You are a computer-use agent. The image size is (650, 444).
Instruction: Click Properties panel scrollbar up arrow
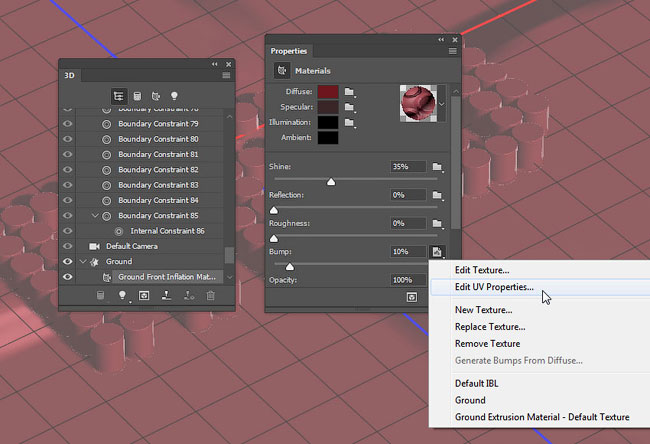tap(456, 91)
